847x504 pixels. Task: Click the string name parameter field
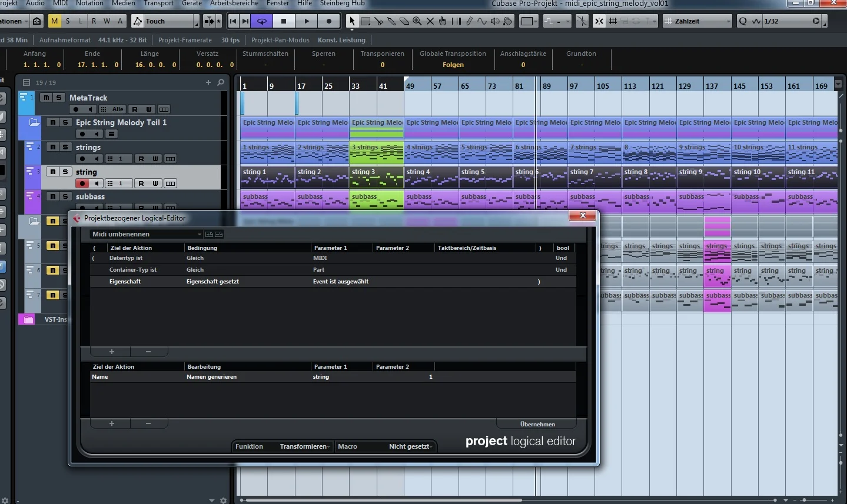[x=341, y=377]
